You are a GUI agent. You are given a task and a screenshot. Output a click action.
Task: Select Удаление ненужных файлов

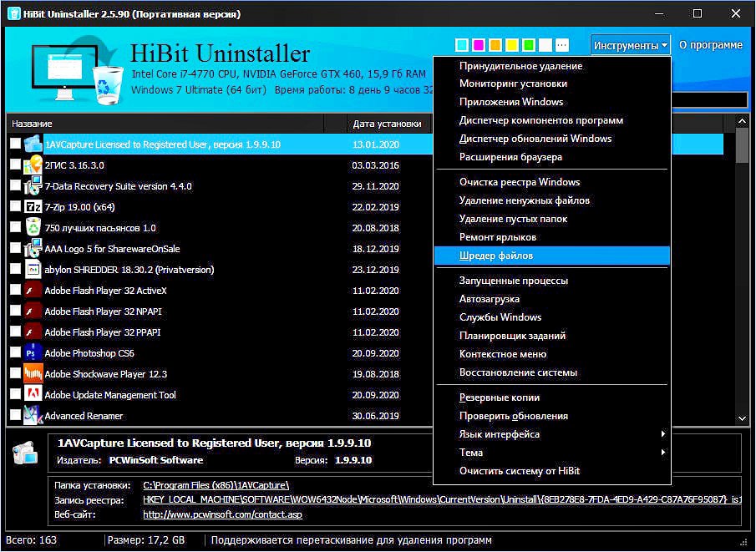552,200
